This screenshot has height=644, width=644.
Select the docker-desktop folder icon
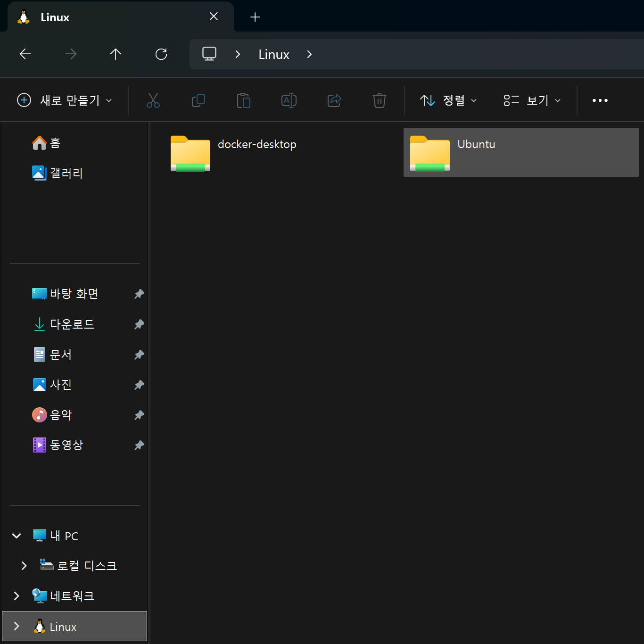190,154
